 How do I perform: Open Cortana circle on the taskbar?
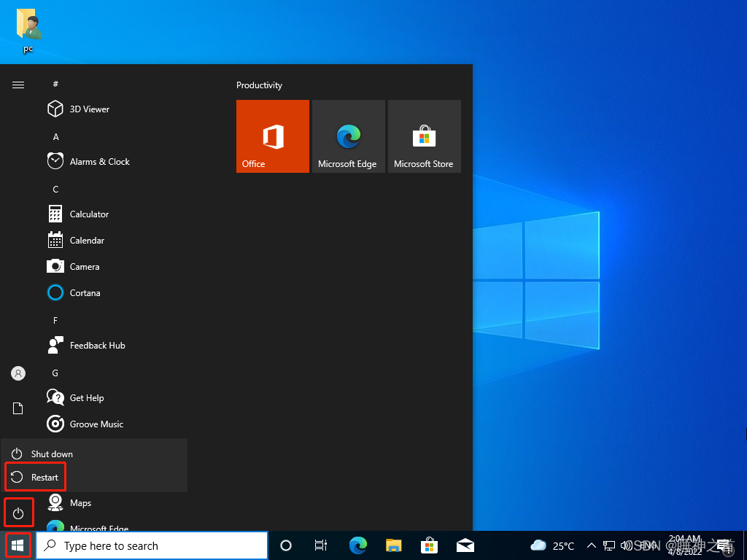click(286, 545)
